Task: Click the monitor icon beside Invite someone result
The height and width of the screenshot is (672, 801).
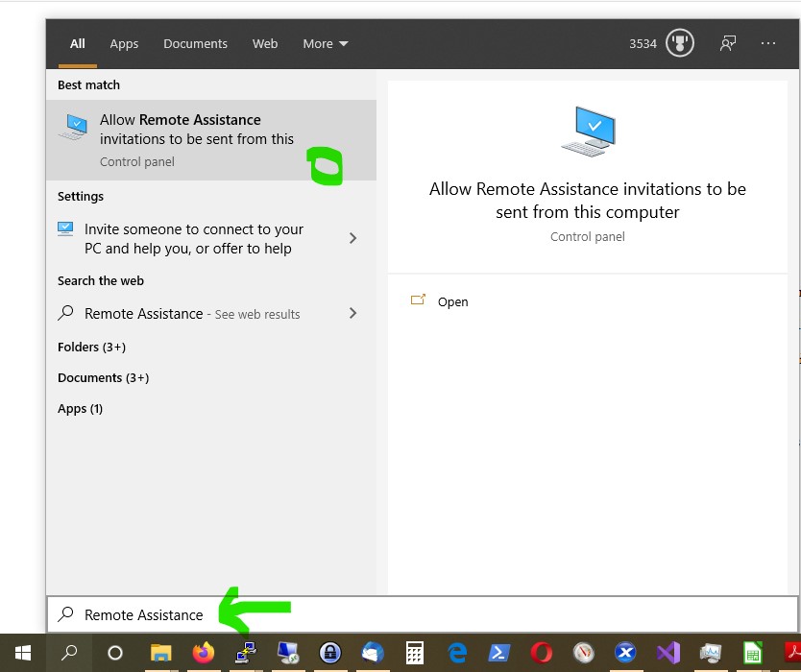Action: point(65,228)
